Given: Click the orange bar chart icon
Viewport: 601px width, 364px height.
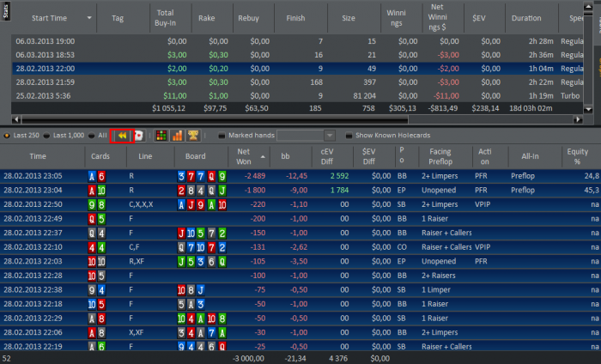Looking at the screenshot, I should pos(177,136).
